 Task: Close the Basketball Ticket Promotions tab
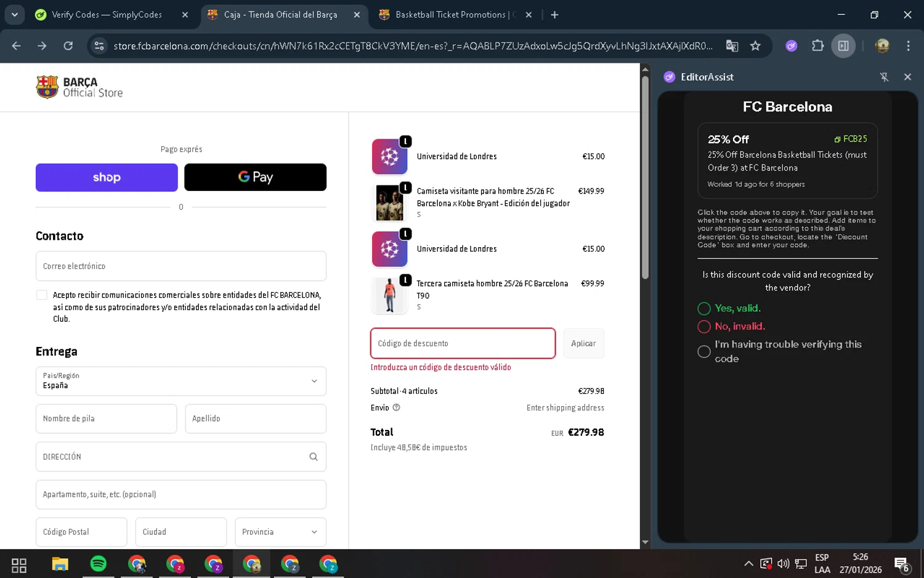tap(529, 15)
